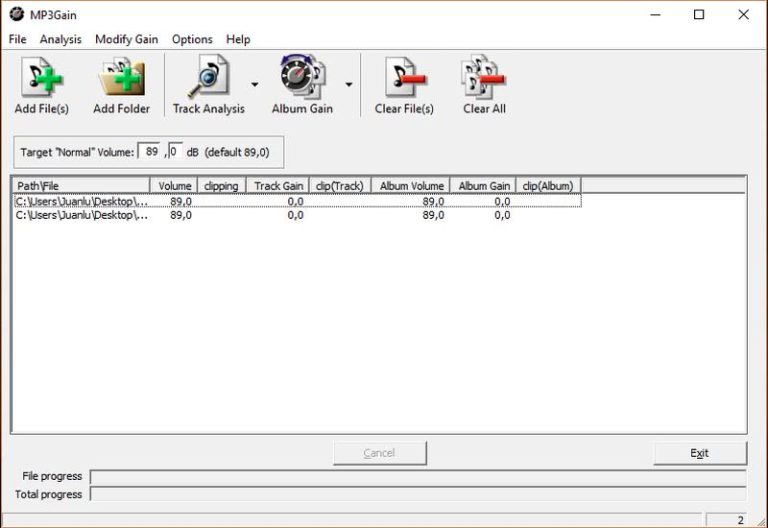The height and width of the screenshot is (528, 768).
Task: Sort by the Path\File column header
Action: point(81,186)
